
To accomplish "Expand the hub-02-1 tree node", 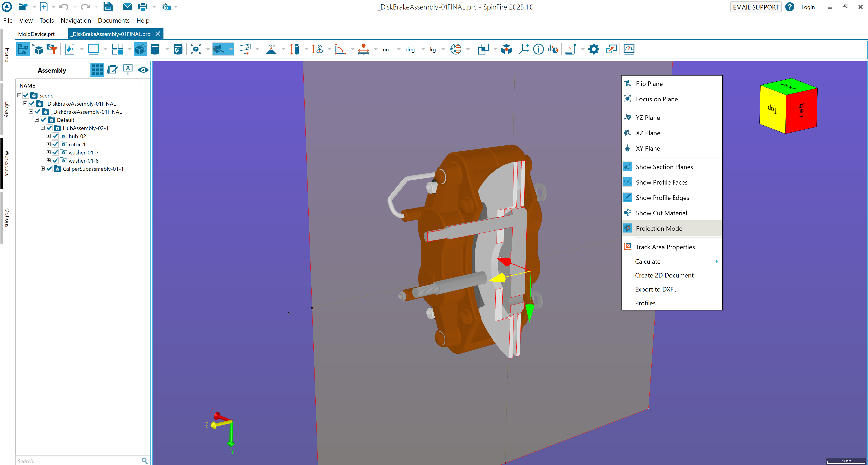I will pyautogui.click(x=49, y=136).
